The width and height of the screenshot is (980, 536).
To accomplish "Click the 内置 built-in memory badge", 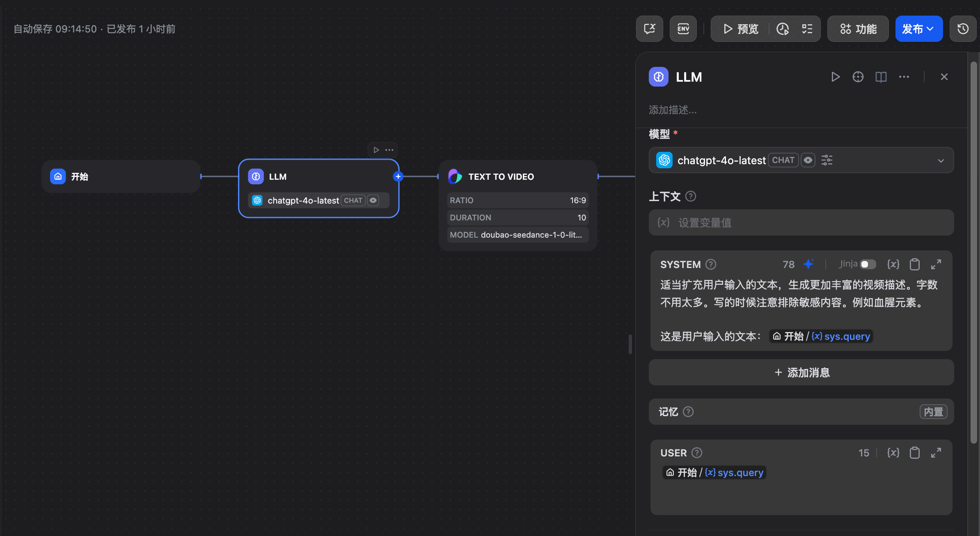I will [x=933, y=412].
